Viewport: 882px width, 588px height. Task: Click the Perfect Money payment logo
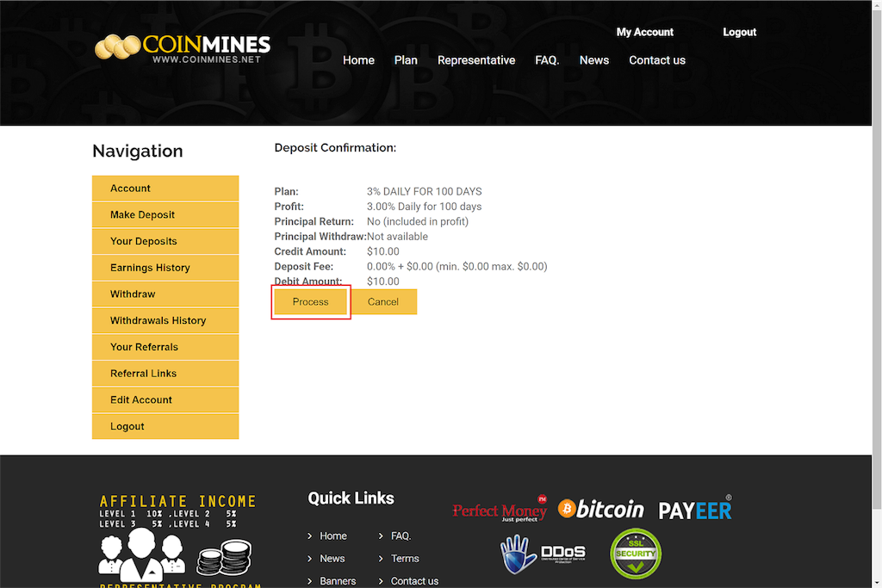[x=500, y=510]
